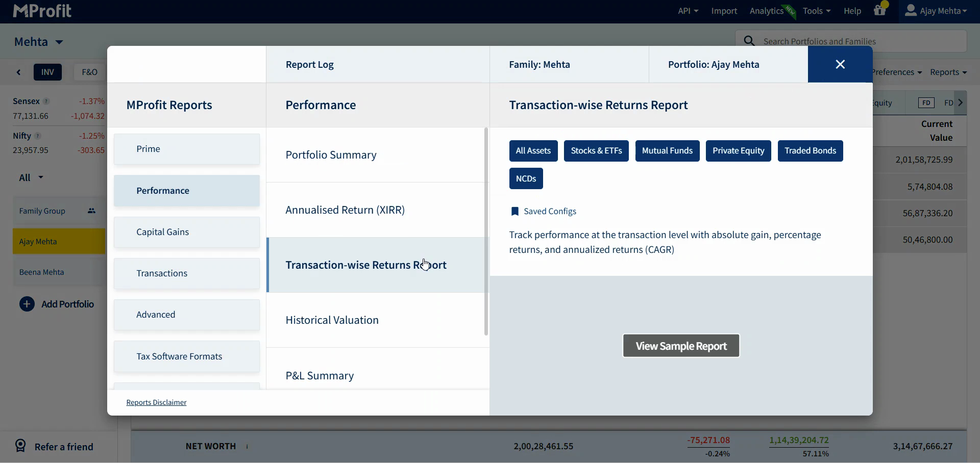Click the Saved Configs bookmark icon
The image size is (980, 463).
[514, 212]
